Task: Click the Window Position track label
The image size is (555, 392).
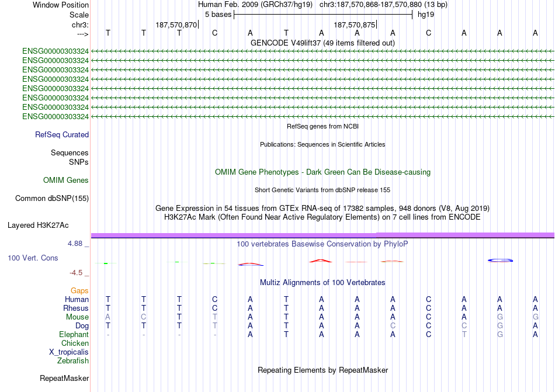Action: (61, 5)
